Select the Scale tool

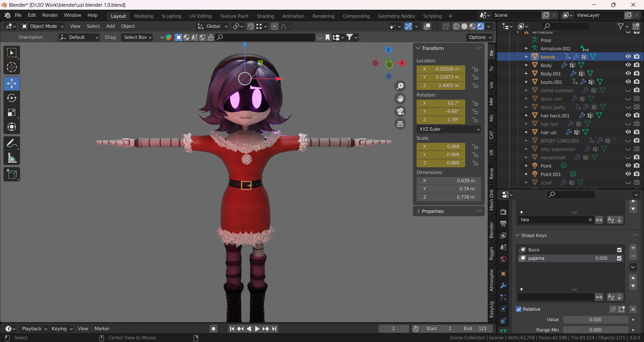click(12, 112)
